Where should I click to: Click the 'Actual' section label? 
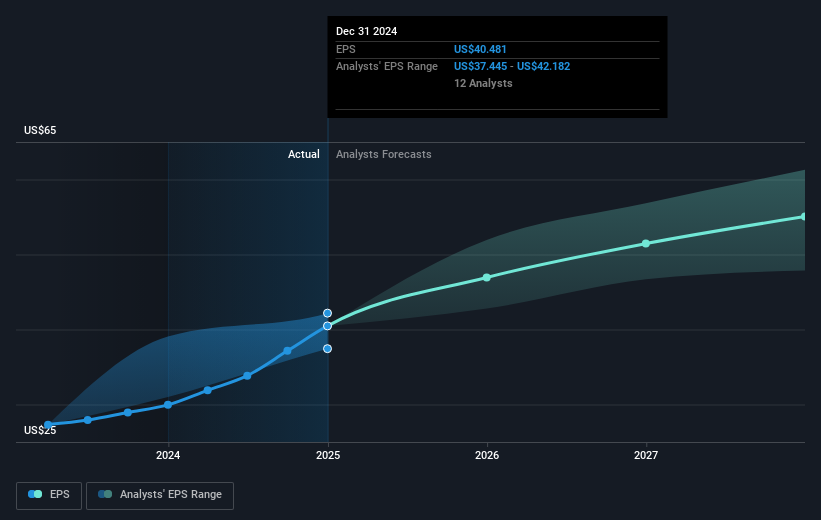pyautogui.click(x=304, y=154)
